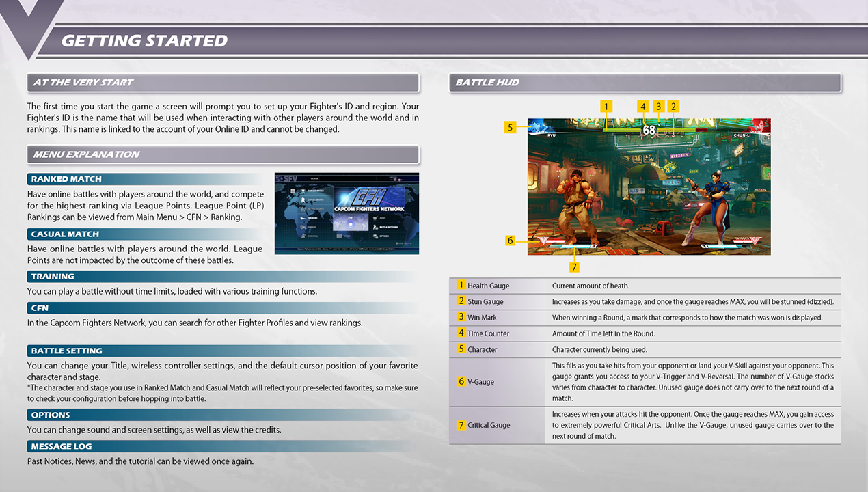Click yellow badge 2 in Stun Gauge row
This screenshot has width=868, height=492.
click(x=461, y=301)
